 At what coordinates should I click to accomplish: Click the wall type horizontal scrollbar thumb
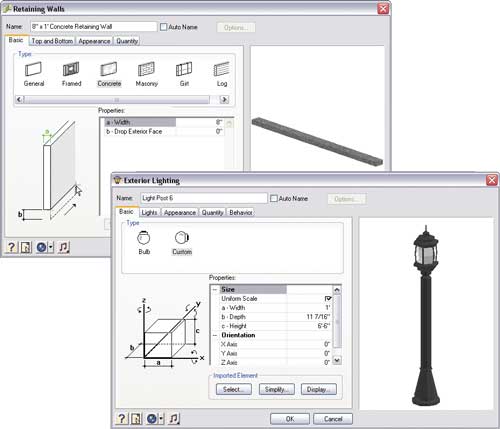click(117, 99)
